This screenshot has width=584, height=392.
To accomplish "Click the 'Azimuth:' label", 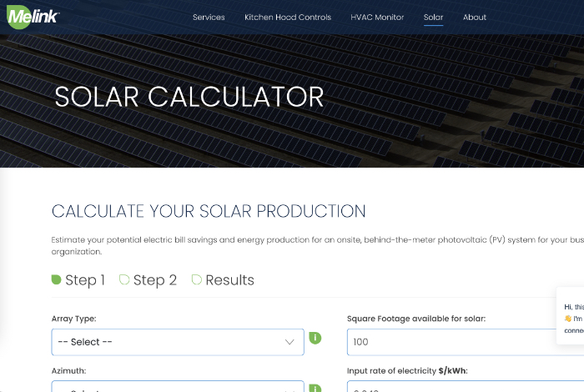I will click(x=68, y=371).
